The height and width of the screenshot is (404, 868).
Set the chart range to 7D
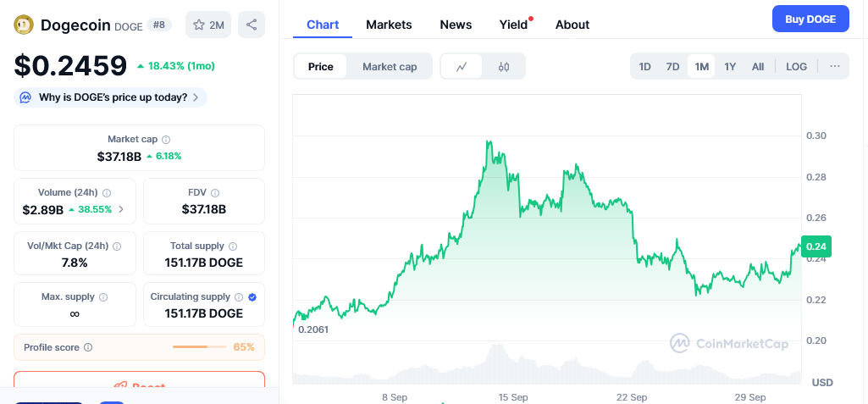pos(672,67)
